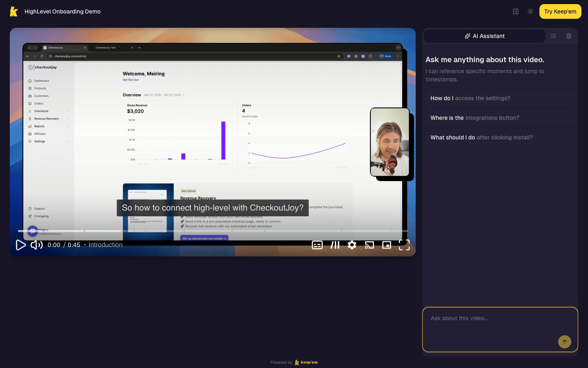This screenshot has height=368, width=588.
Task: Click the Try Keep'em button
Action: [560, 11]
